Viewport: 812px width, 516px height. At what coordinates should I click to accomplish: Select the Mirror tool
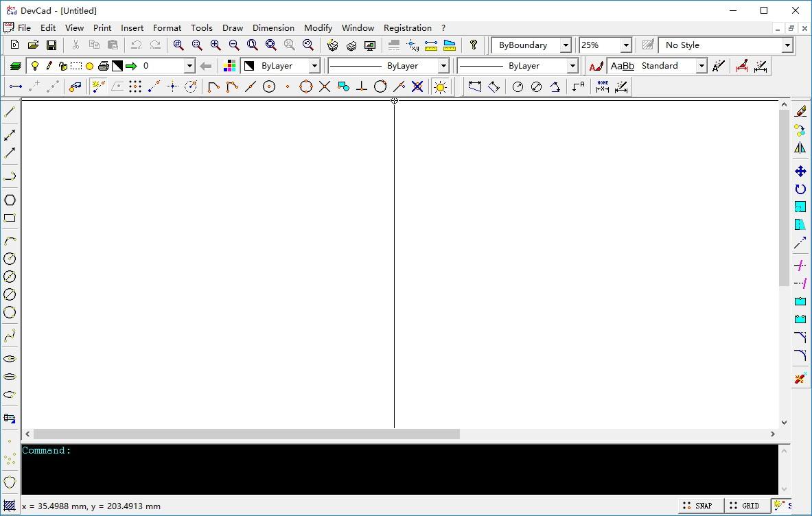(x=800, y=148)
